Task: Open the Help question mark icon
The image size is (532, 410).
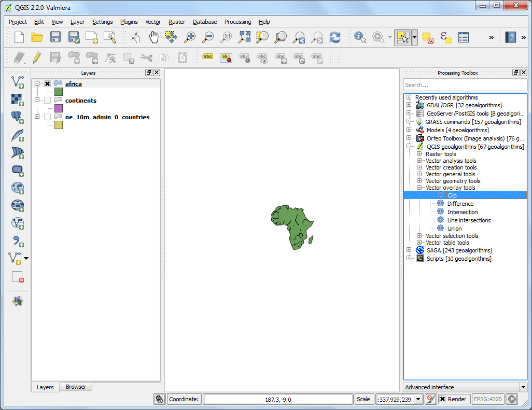Action: [511, 37]
